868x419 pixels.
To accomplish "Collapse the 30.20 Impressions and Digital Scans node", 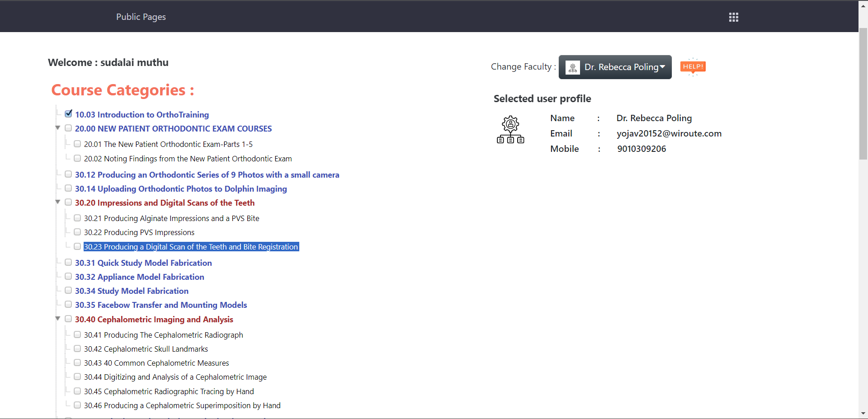I will pyautogui.click(x=58, y=202).
